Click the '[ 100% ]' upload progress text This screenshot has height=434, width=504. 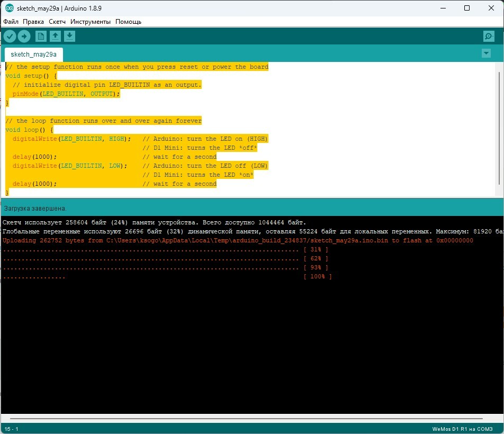coord(318,276)
